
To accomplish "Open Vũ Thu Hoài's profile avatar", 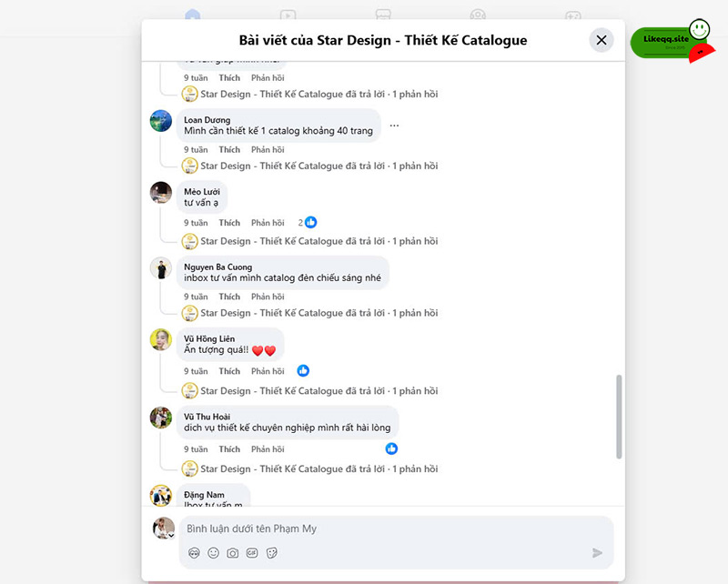I will pos(161,418).
